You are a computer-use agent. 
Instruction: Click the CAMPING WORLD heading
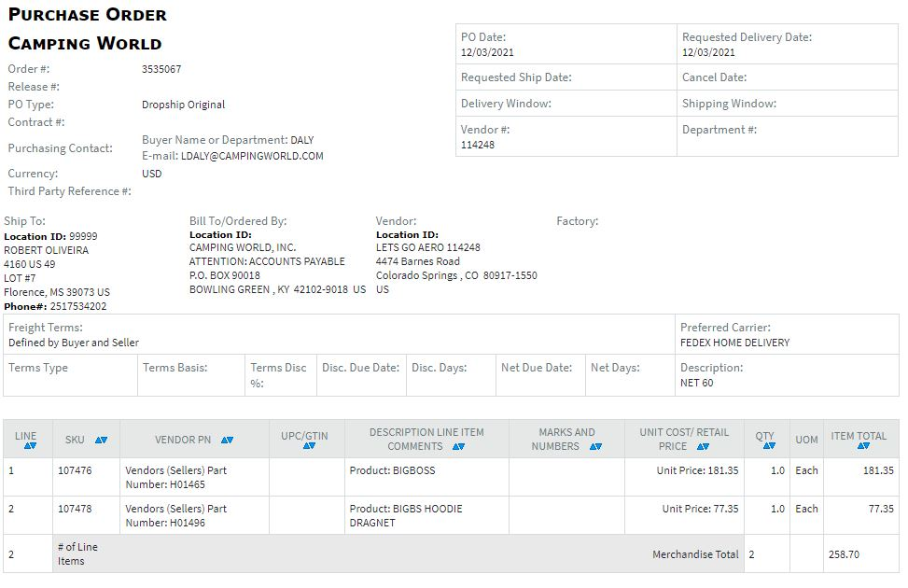coord(85,44)
